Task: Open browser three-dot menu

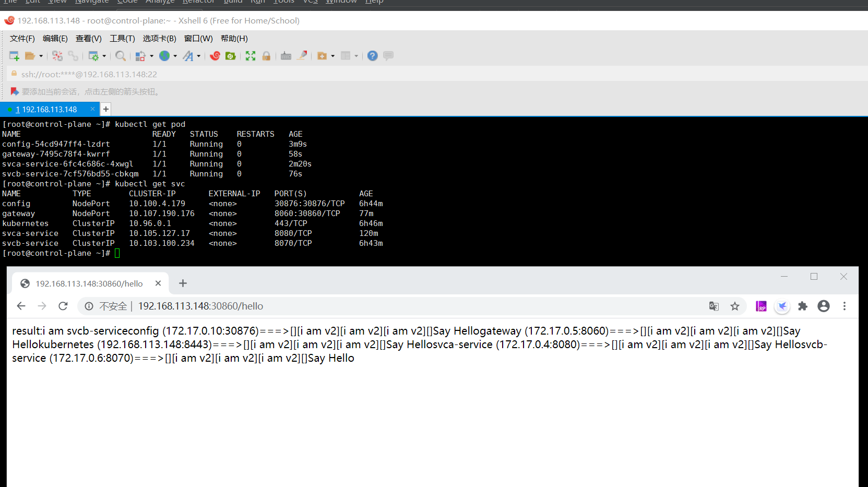Action: coord(845,306)
